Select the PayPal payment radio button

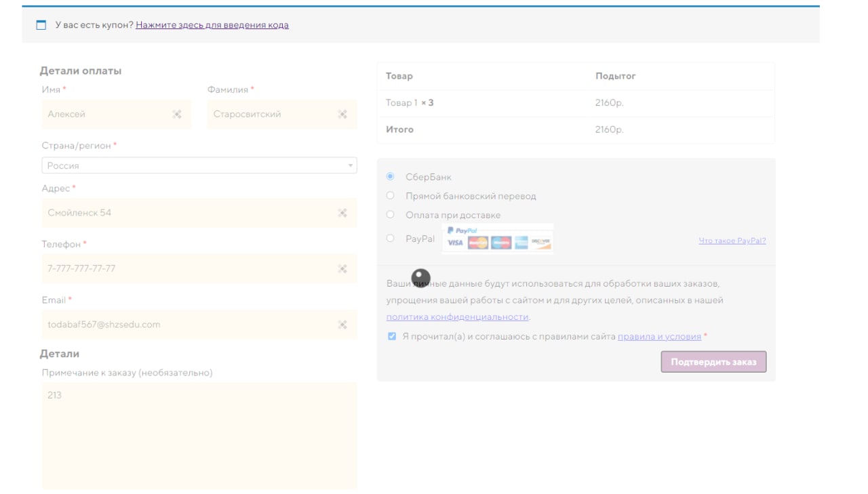click(390, 239)
